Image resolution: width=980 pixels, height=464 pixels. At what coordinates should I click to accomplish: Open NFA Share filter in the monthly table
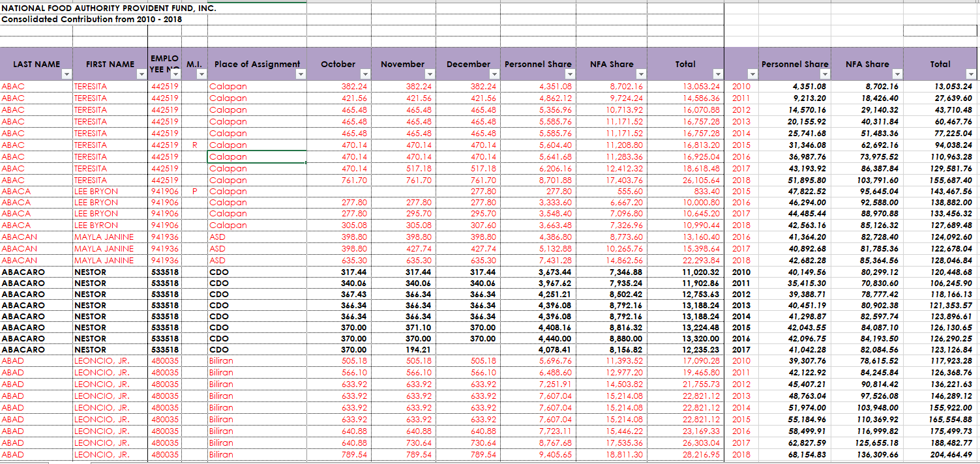(x=642, y=75)
